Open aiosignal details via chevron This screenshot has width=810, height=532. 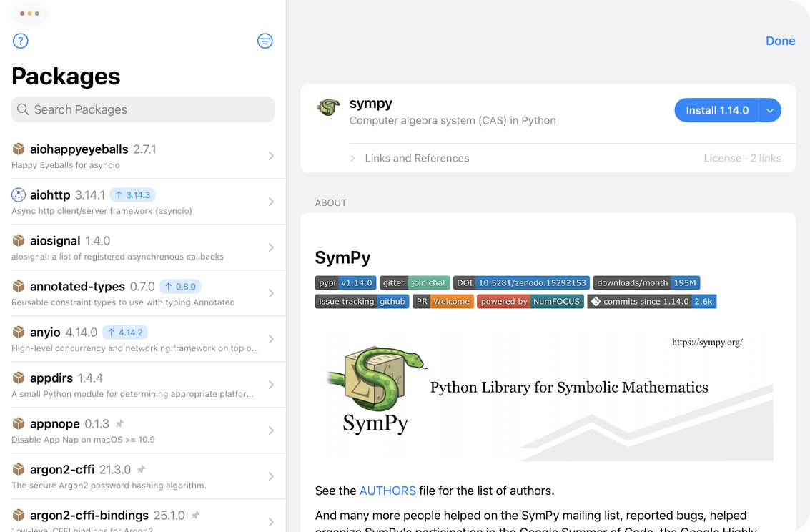271,247
